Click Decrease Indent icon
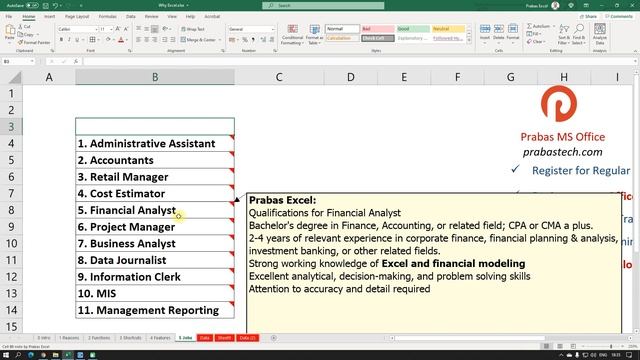The image size is (640, 360). (165, 40)
